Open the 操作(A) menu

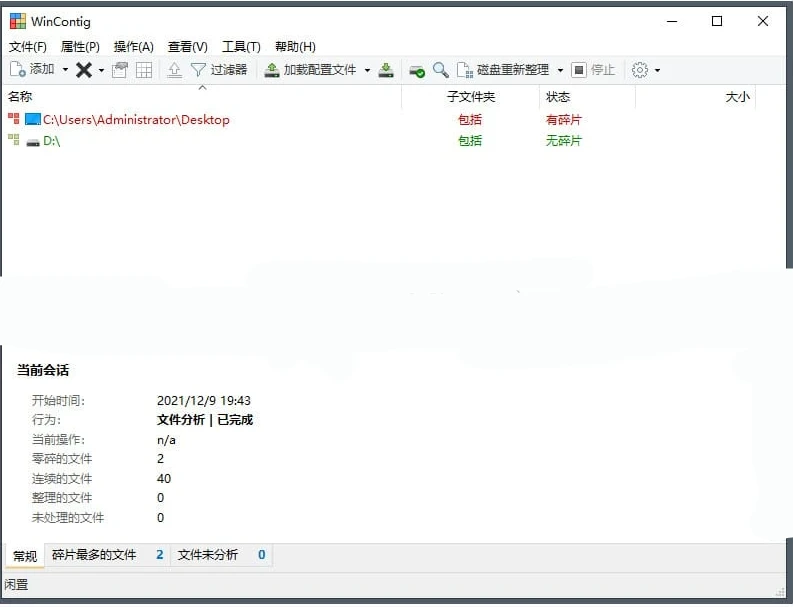coord(134,47)
